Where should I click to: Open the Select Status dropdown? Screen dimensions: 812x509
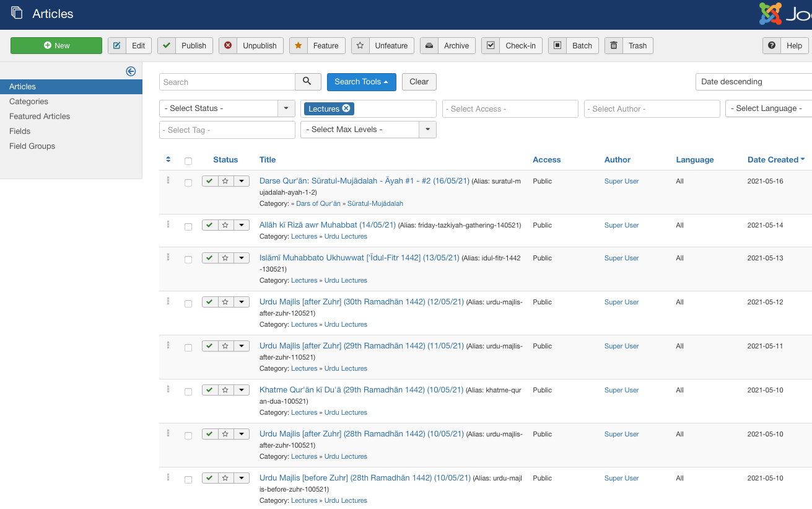[227, 108]
